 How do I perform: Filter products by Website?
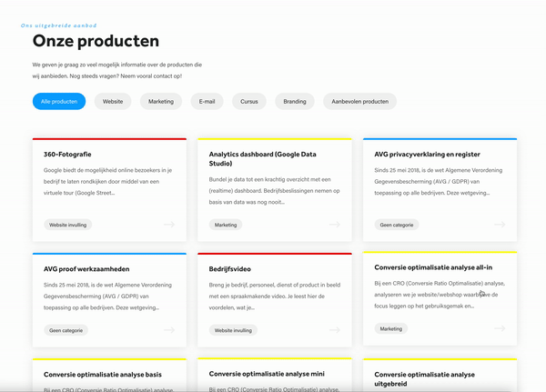coord(113,102)
